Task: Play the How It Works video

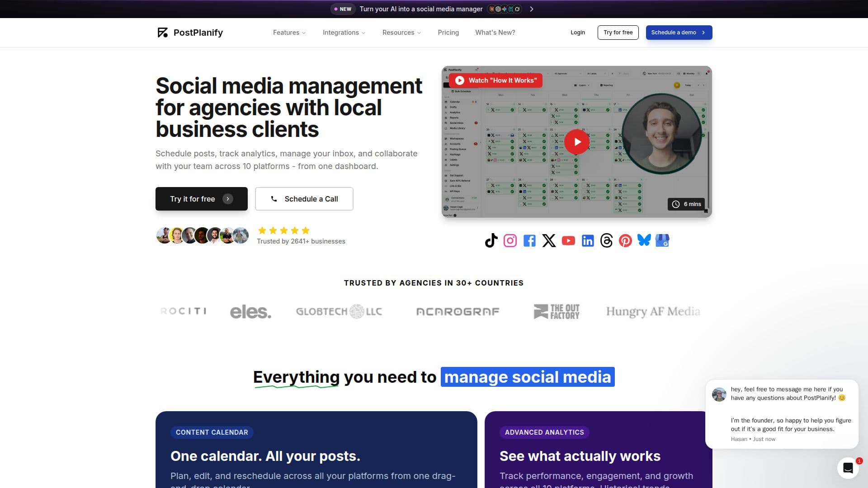Action: (576, 142)
